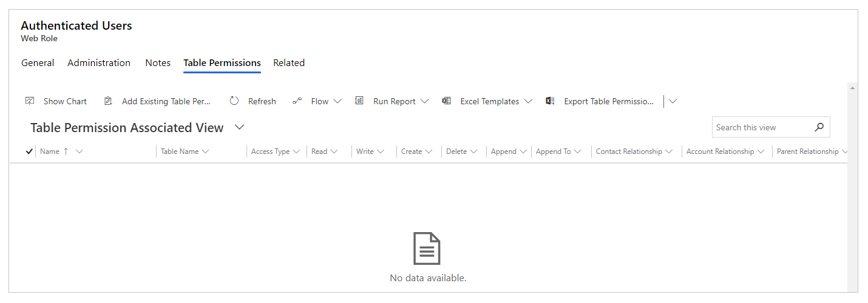Click the Name column sort arrow
The image size is (868, 303).
tap(66, 151)
